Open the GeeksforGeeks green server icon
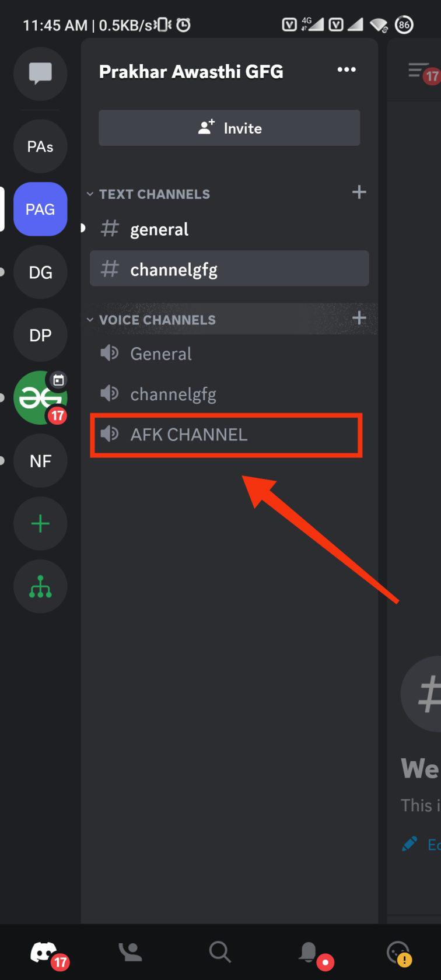The width and height of the screenshot is (441, 980). [40, 398]
